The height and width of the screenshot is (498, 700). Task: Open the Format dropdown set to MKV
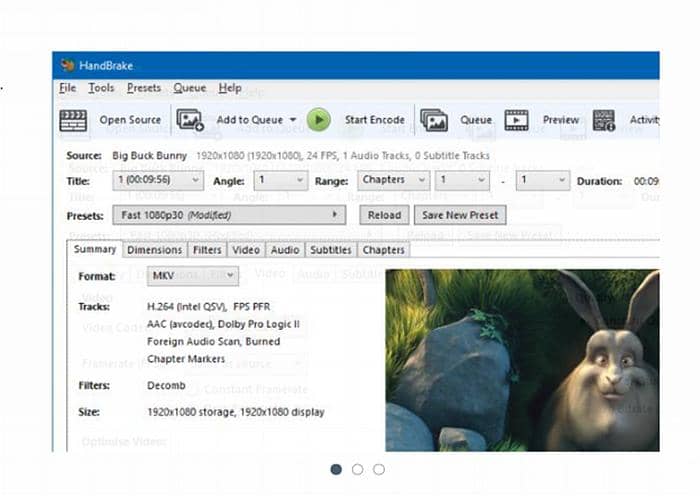(193, 276)
